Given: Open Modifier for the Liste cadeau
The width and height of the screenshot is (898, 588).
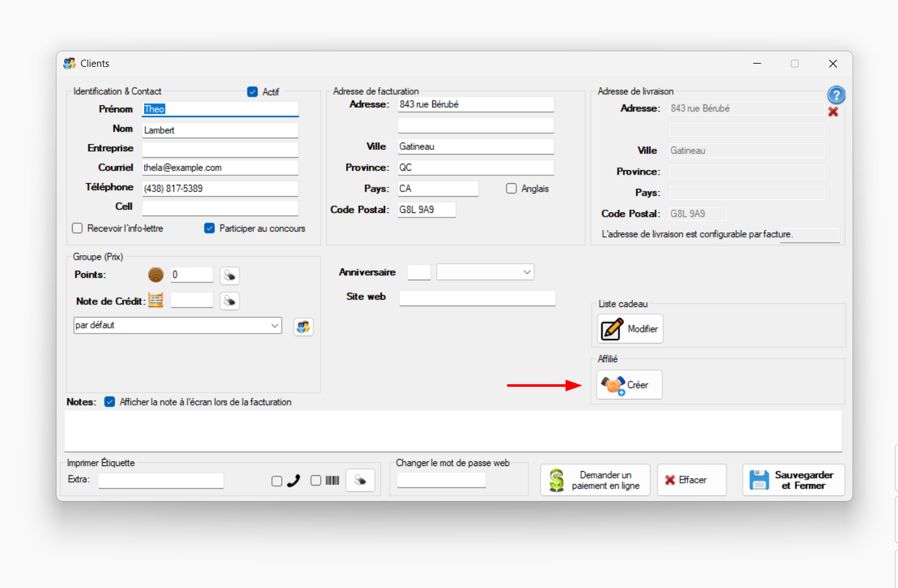Looking at the screenshot, I should tap(629, 329).
